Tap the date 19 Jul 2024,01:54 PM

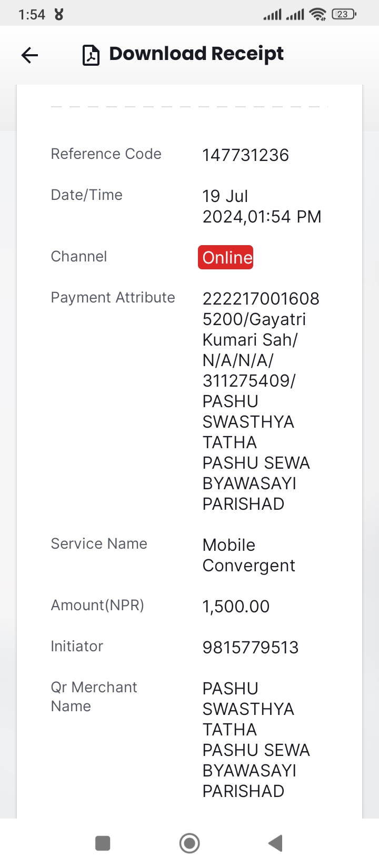point(262,206)
